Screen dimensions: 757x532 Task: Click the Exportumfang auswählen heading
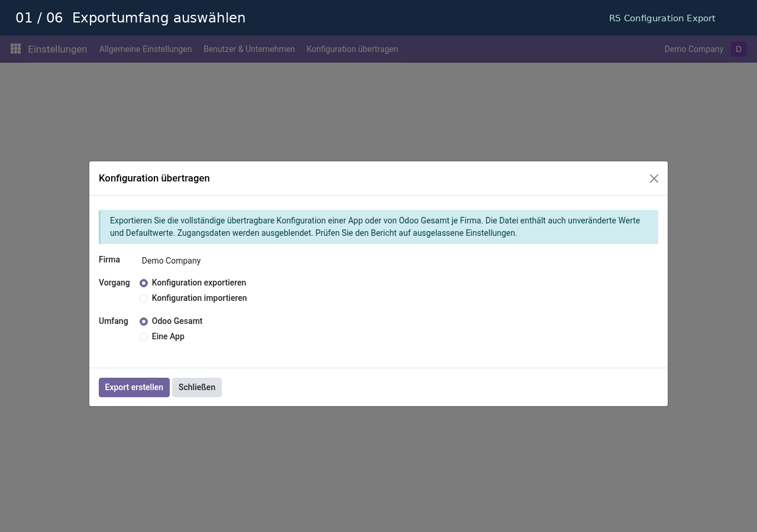pos(158,18)
